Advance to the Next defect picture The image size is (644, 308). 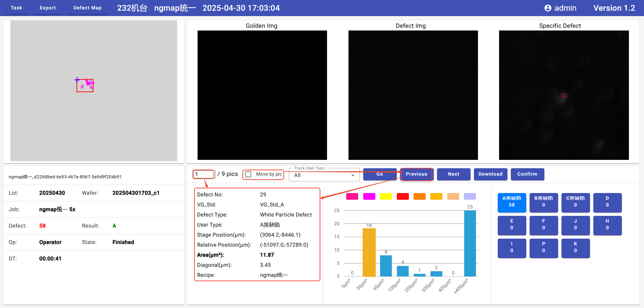pyautogui.click(x=453, y=174)
